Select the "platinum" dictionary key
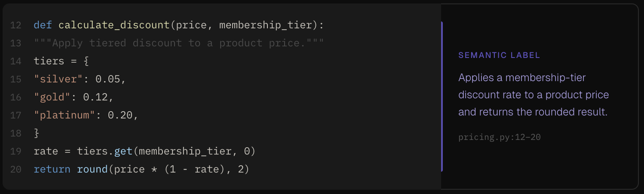The width and height of the screenshot is (644, 194). (x=64, y=115)
